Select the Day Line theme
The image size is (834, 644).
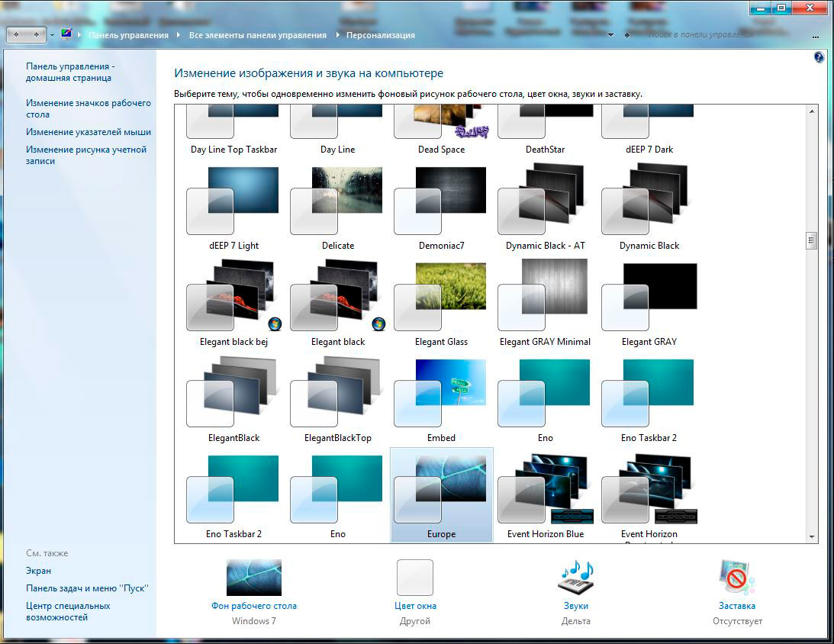tap(337, 130)
